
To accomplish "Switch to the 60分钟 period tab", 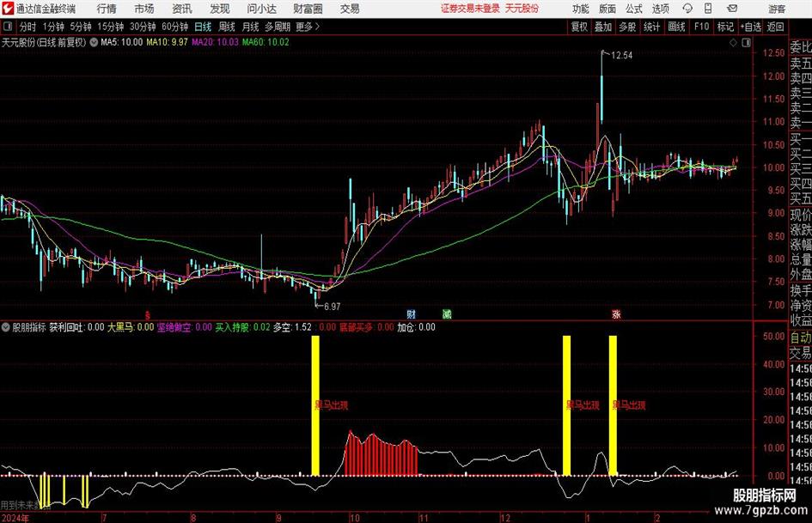I will click(174, 27).
